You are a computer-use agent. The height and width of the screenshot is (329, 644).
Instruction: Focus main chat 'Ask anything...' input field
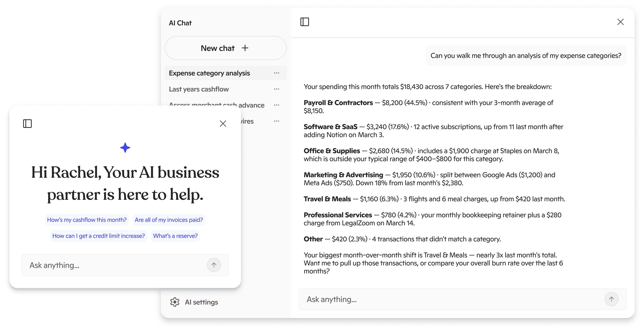(x=450, y=299)
